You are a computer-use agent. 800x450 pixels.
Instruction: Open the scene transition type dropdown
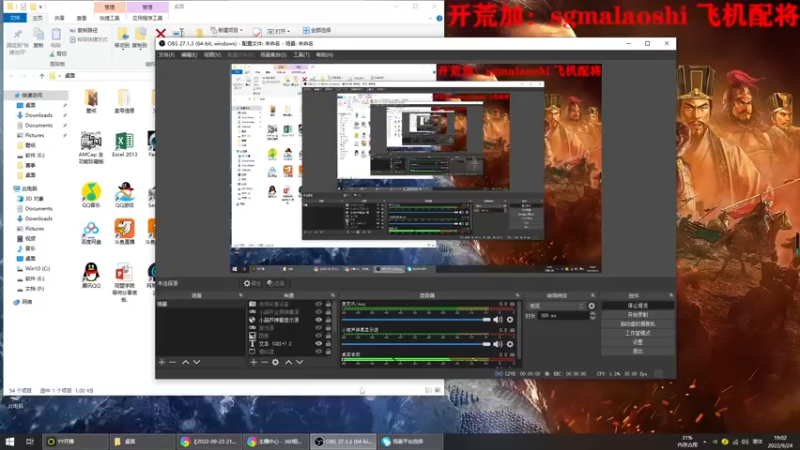pyautogui.click(x=556, y=306)
